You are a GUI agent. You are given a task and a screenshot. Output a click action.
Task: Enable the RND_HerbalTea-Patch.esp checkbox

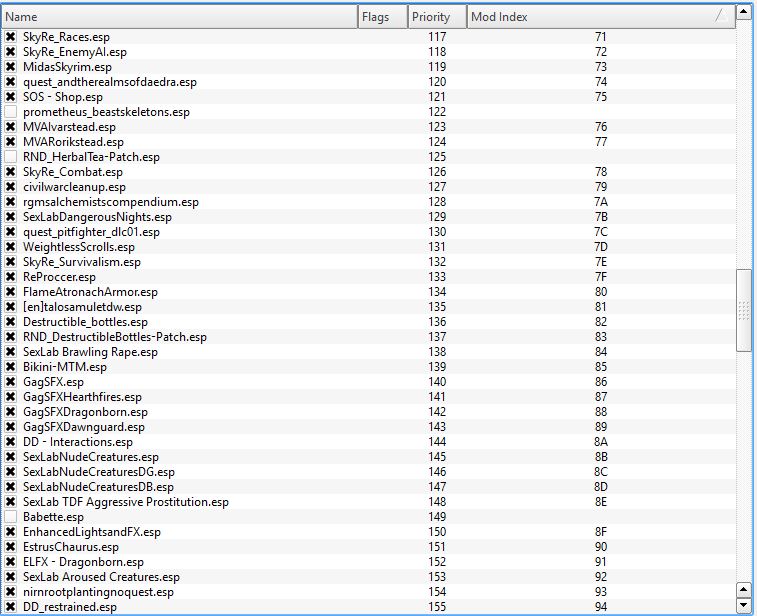11,157
